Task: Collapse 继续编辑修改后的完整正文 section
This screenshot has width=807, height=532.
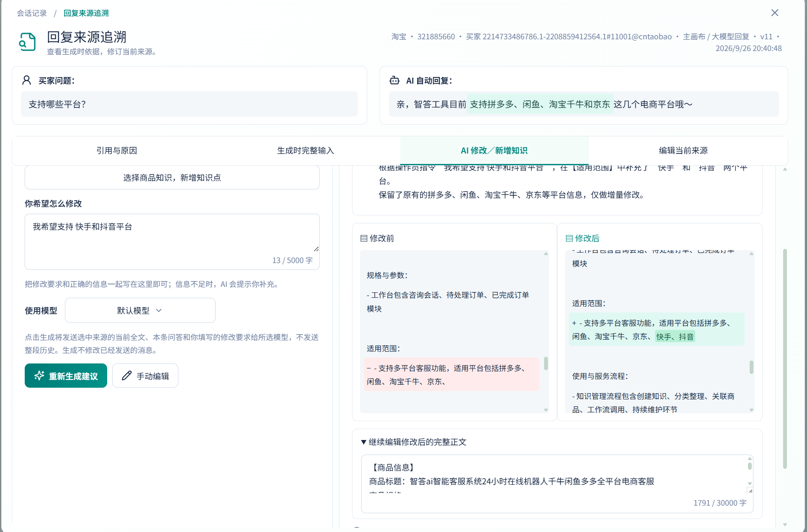Action: tap(414, 442)
